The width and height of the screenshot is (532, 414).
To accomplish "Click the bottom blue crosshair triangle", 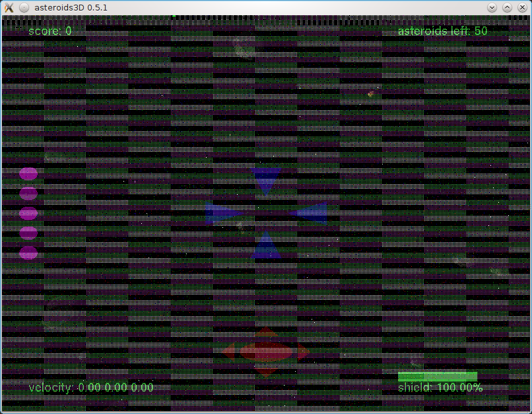I will pos(266,248).
